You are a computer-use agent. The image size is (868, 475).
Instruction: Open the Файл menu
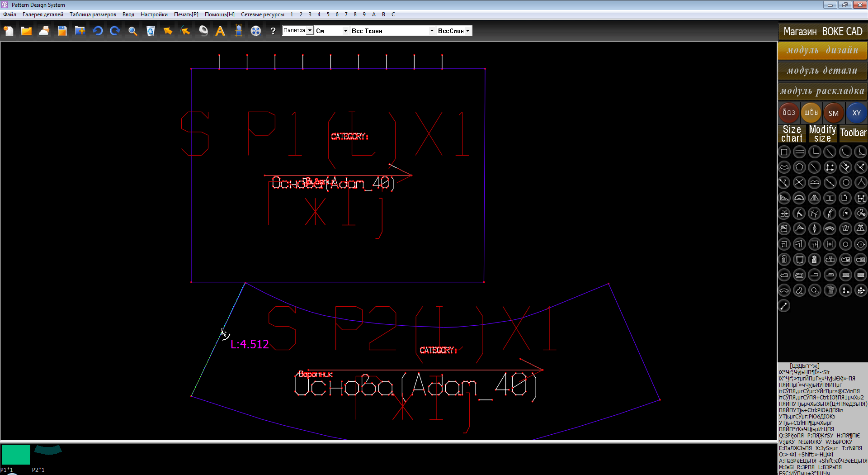point(9,14)
